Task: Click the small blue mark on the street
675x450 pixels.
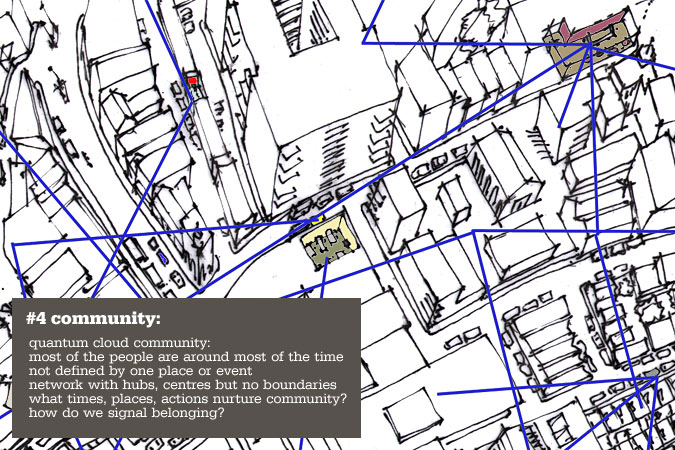Action: pos(162,258)
